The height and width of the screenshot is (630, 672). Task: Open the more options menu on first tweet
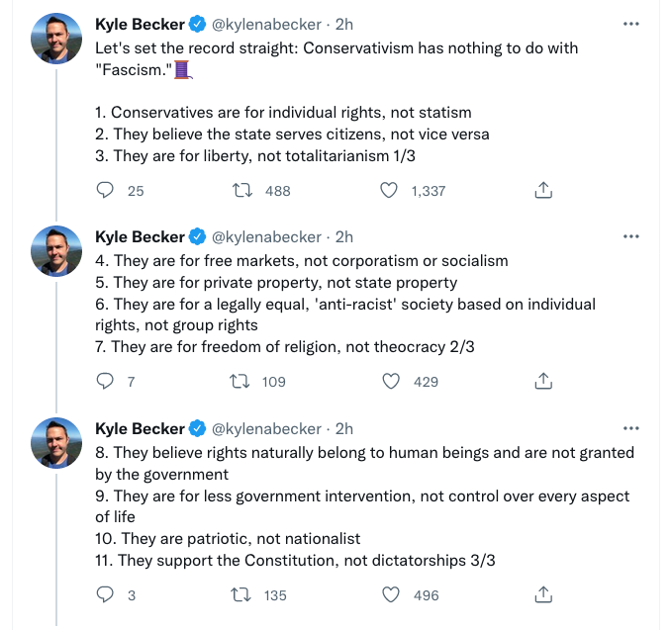[x=631, y=24]
